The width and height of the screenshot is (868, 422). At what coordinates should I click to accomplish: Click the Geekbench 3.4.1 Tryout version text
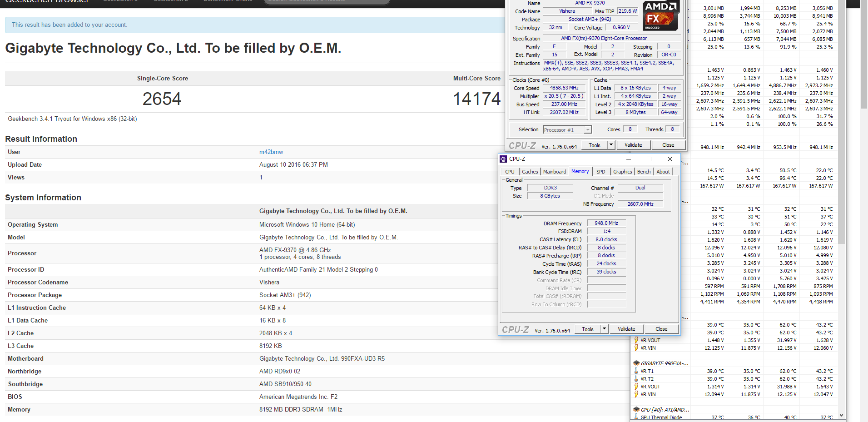[x=72, y=119]
